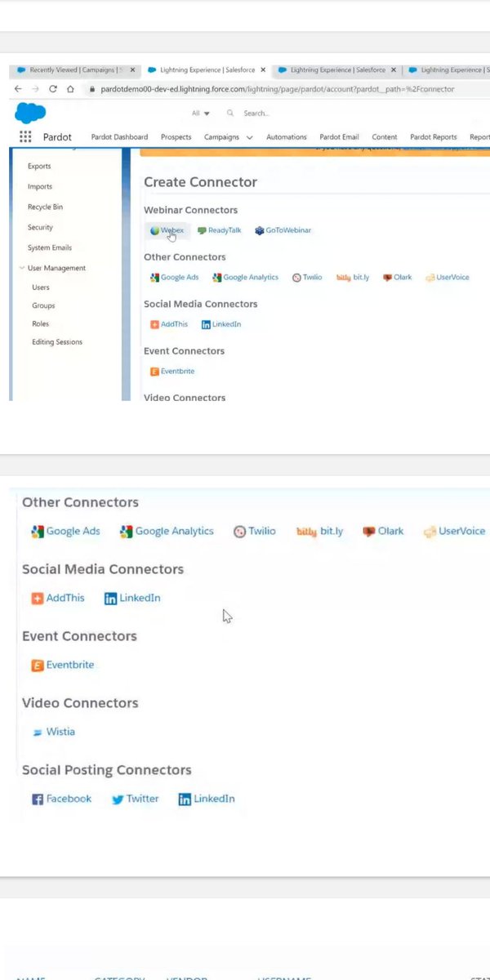Open Exports in the sidebar
Screen dimensions: 490x980
pos(39,166)
